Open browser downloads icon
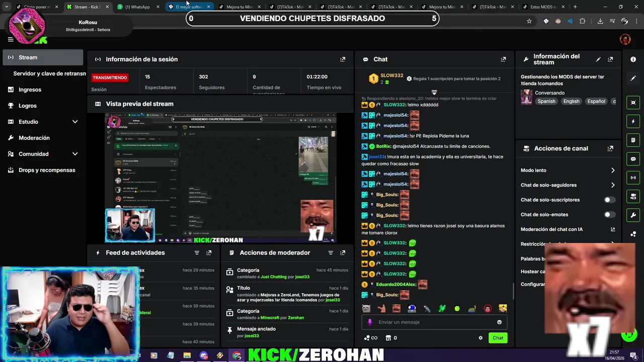This screenshot has height=362, width=644. point(600,21)
